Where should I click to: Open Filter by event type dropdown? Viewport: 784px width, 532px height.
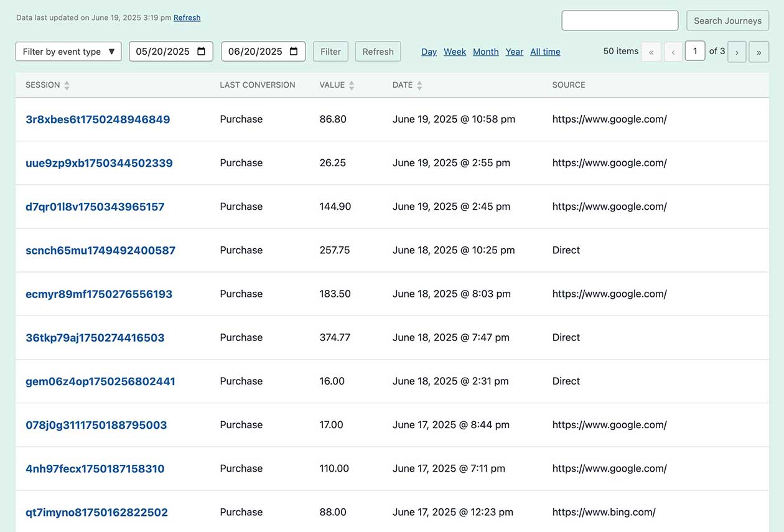(68, 52)
